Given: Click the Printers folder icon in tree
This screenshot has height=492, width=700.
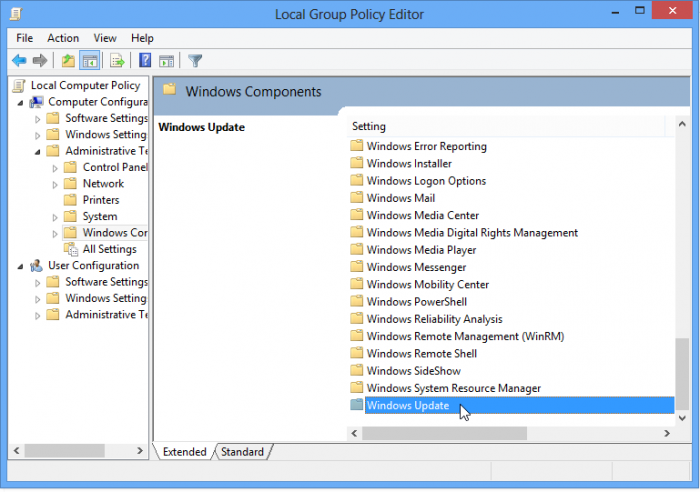Looking at the screenshot, I should [71, 200].
